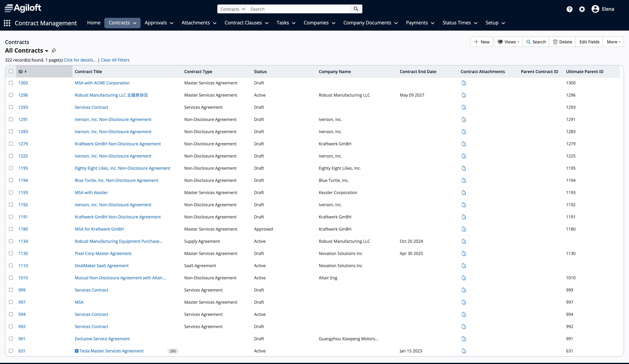This screenshot has width=629, height=364.
Task: Click the Clear All Filters link
Action: 115,60
